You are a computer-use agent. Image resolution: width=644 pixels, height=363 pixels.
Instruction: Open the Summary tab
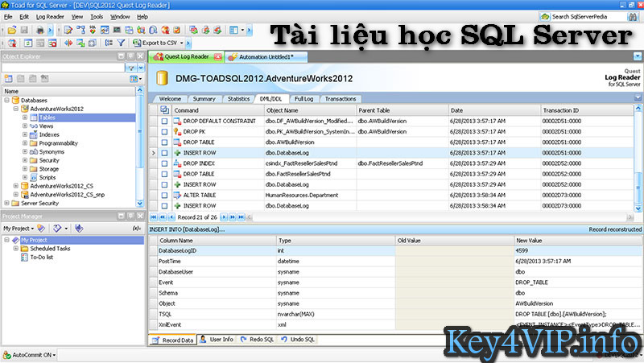coord(204,99)
